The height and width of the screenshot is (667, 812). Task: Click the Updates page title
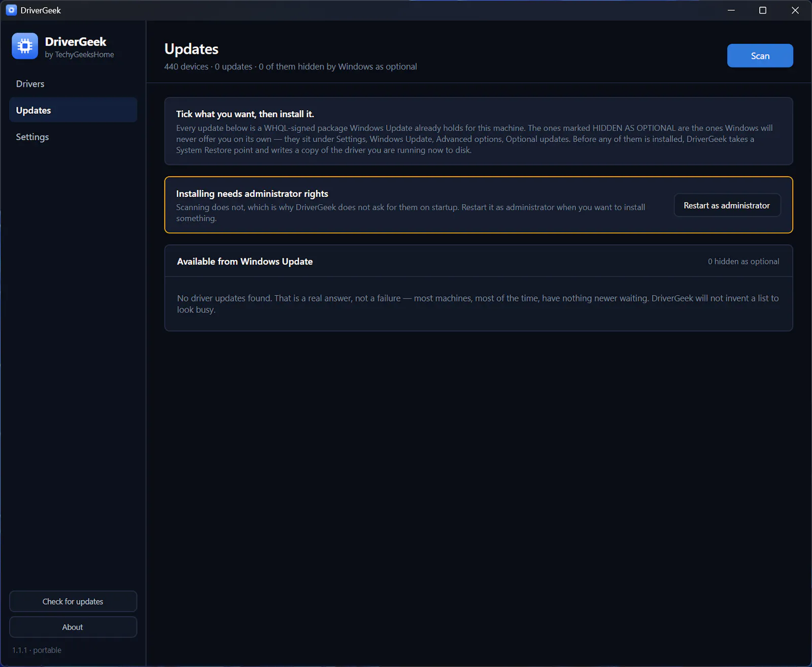coord(191,49)
